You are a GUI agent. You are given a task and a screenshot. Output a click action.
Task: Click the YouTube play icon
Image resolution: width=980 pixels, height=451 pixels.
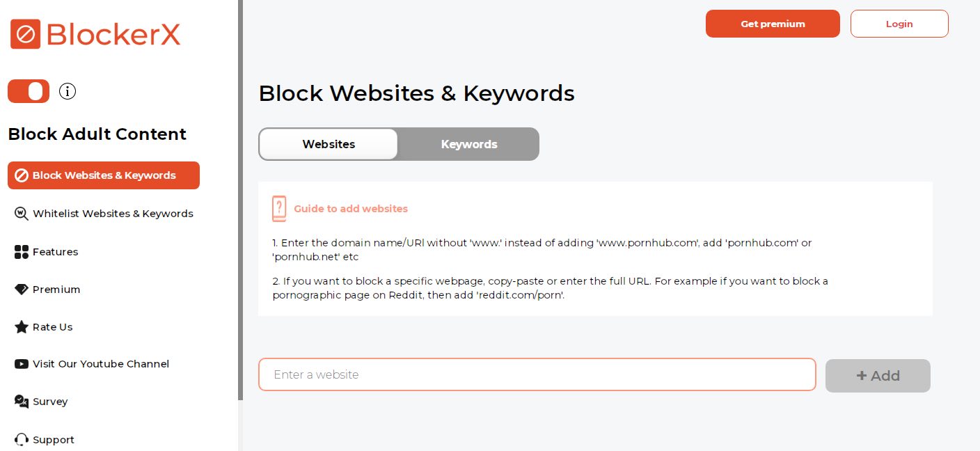coord(22,364)
